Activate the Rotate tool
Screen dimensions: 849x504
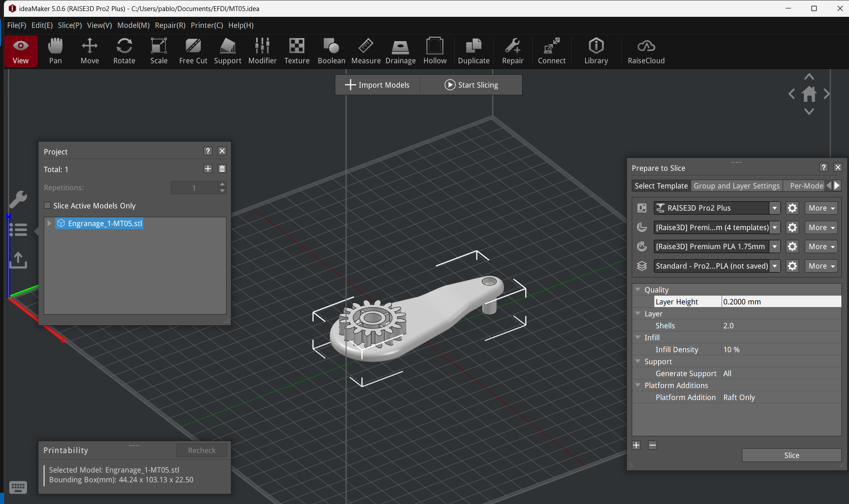124,51
